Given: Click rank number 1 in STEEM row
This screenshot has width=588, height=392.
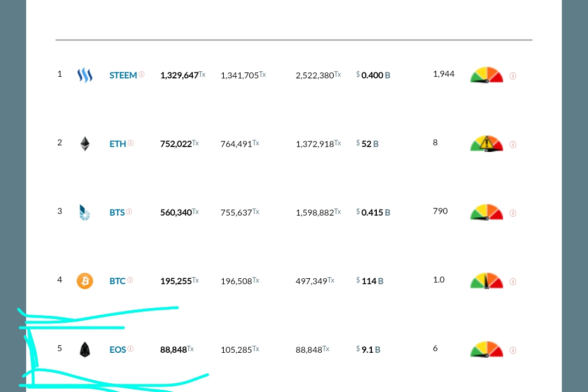Looking at the screenshot, I should pos(60,74).
